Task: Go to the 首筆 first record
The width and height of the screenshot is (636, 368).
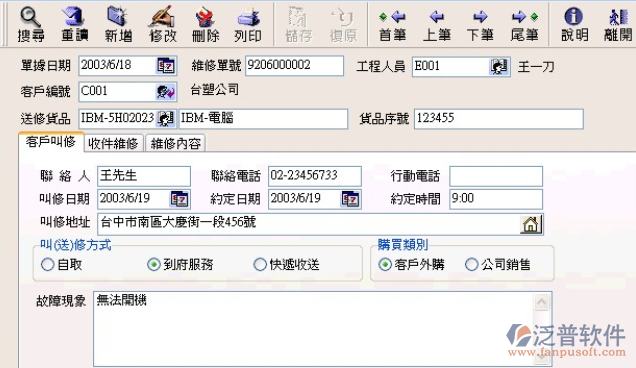Action: [x=392, y=24]
